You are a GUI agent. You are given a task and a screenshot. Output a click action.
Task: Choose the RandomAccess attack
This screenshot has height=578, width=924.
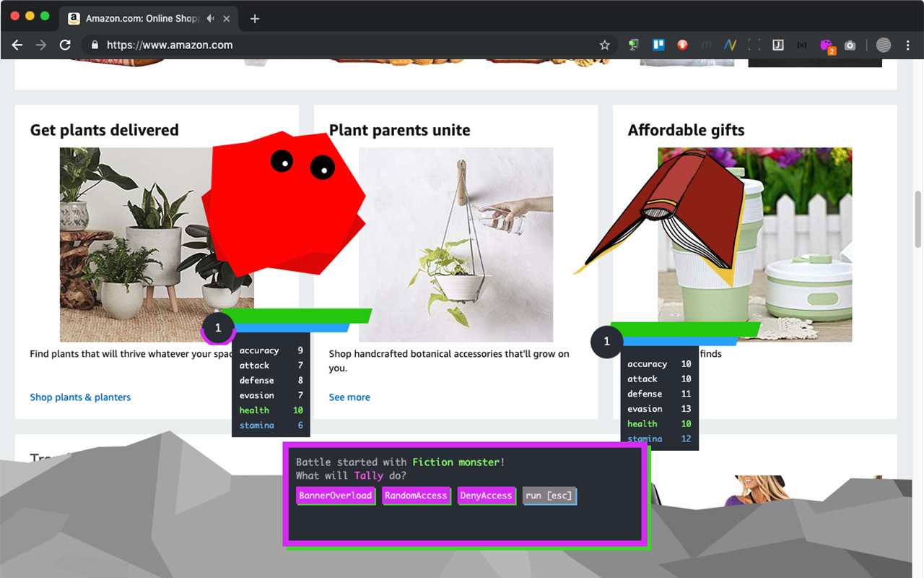(417, 496)
